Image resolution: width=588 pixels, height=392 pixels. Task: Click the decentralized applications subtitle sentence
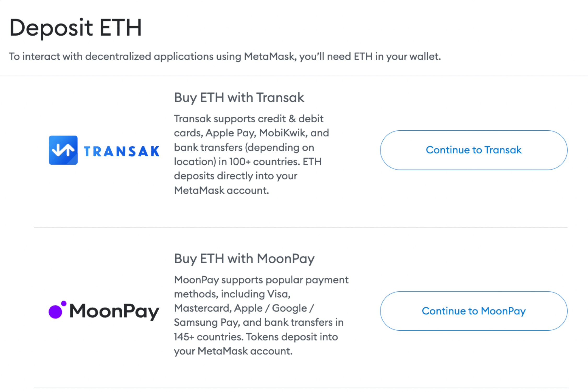[225, 56]
